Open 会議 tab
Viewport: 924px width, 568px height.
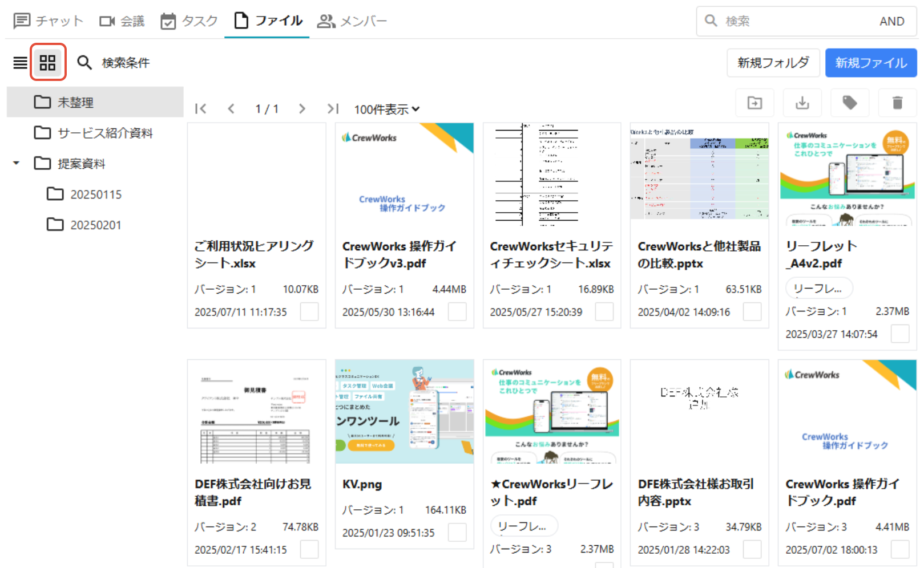(122, 21)
